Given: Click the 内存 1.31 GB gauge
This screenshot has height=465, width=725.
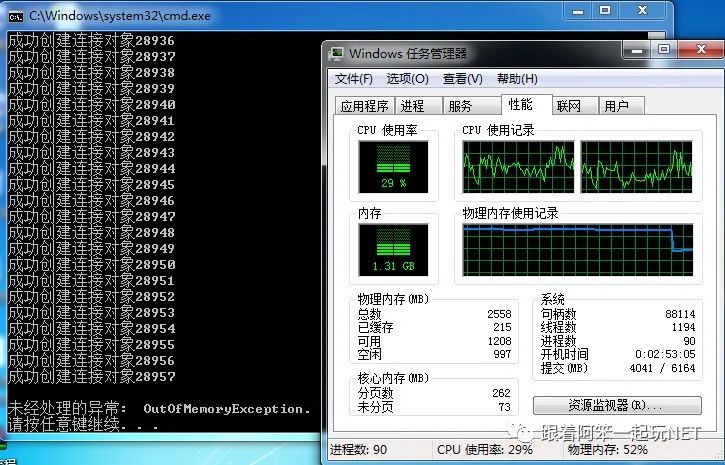Looking at the screenshot, I should coord(393,250).
